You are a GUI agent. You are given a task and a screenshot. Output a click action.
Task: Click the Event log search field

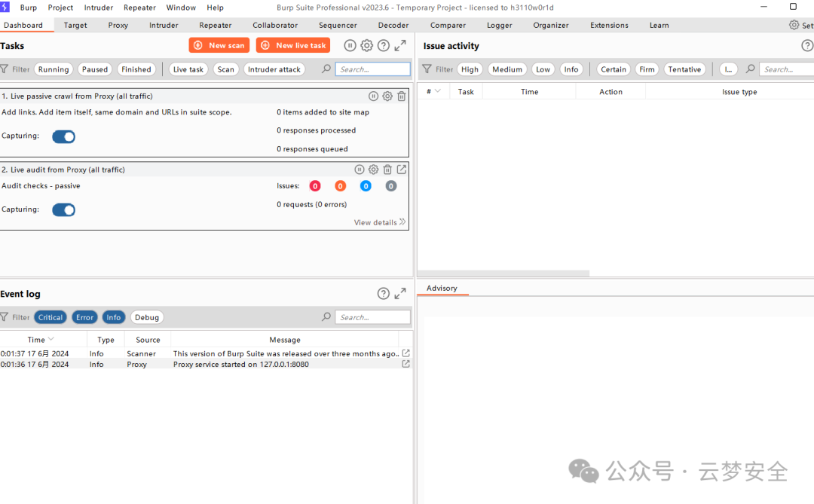[x=373, y=317]
